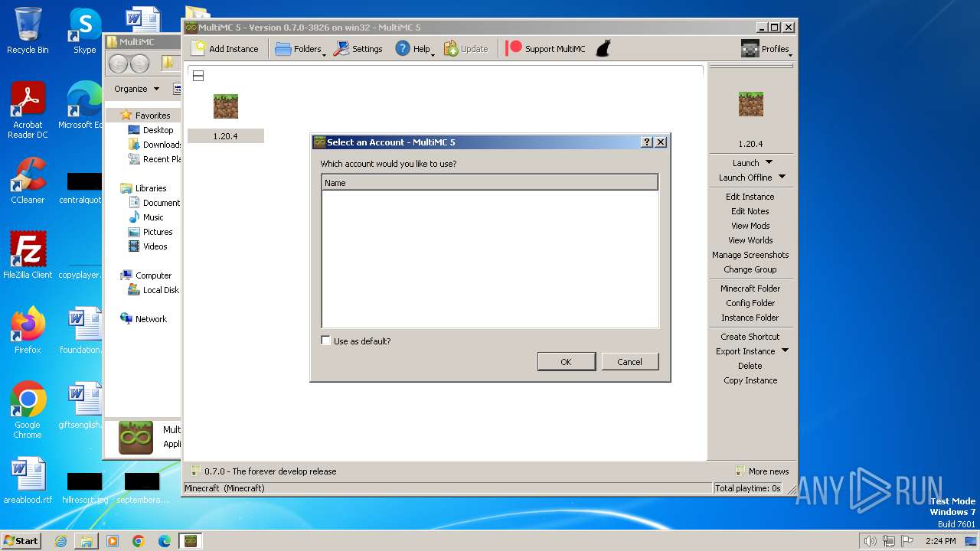Image resolution: width=980 pixels, height=551 pixels.
Task: Click the dialog help question mark button
Action: pyautogui.click(x=647, y=142)
